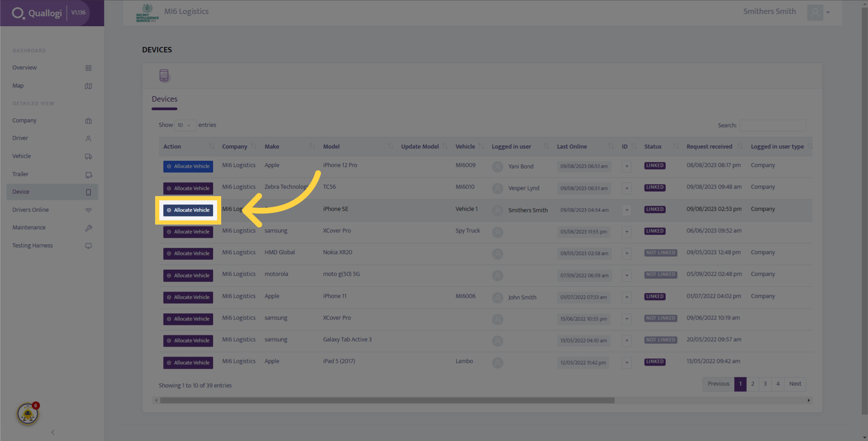Open the Vehicle truck icon in sidebar
Image resolution: width=868 pixels, height=441 pixels.
(88, 156)
